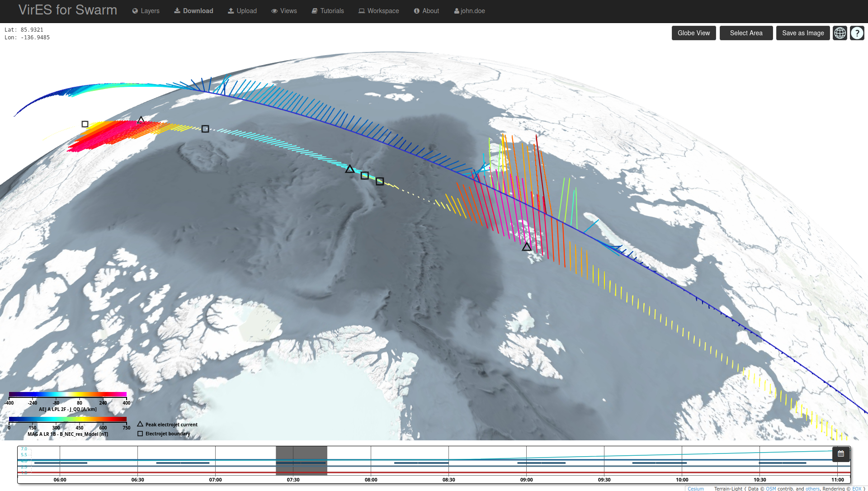
Task: Click the square boundary marker left of red swath
Action: (85, 124)
